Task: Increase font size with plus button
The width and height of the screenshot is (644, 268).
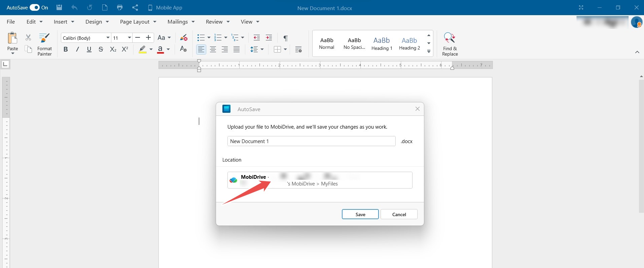Action: tap(148, 38)
